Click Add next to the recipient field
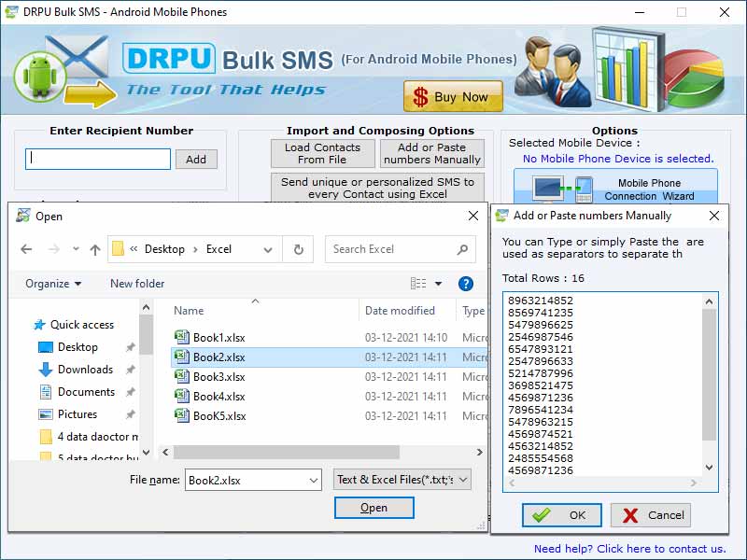Image resolution: width=747 pixels, height=560 pixels. pyautogui.click(x=196, y=159)
